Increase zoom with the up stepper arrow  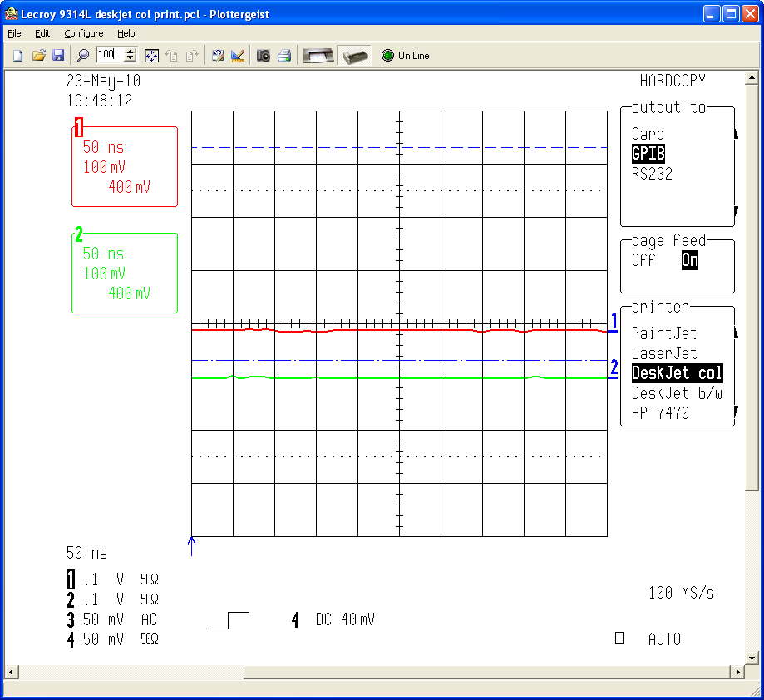[x=131, y=51]
